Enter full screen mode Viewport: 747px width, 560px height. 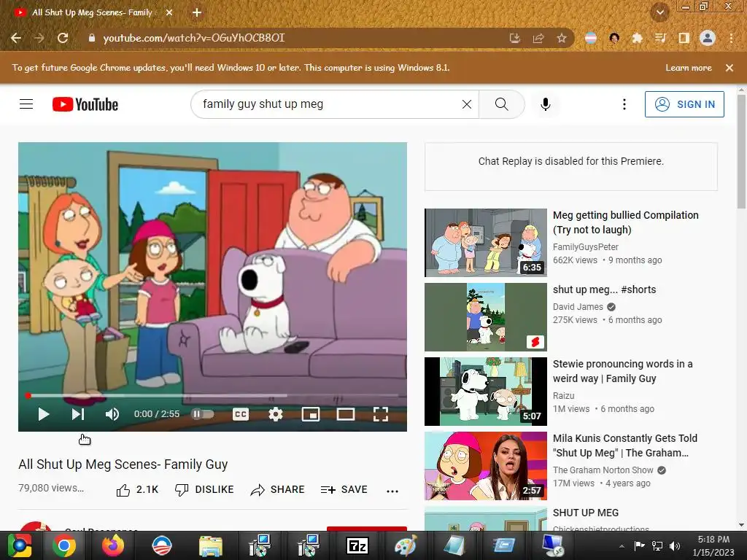pos(380,414)
